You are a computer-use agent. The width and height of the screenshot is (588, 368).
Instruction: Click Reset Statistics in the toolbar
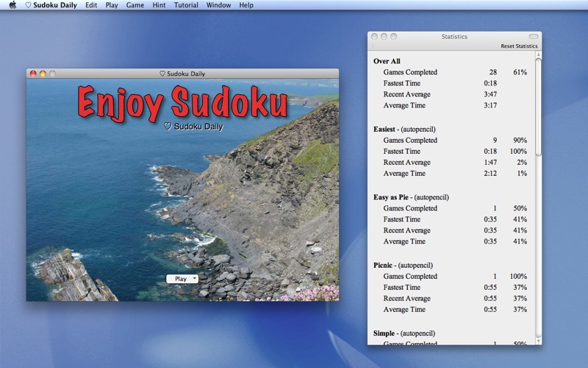(x=519, y=46)
